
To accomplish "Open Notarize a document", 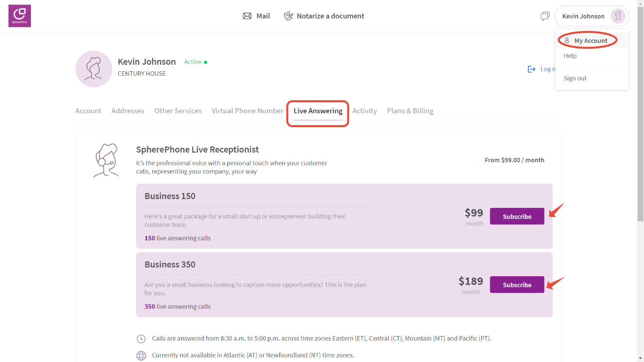I will 324,16.
